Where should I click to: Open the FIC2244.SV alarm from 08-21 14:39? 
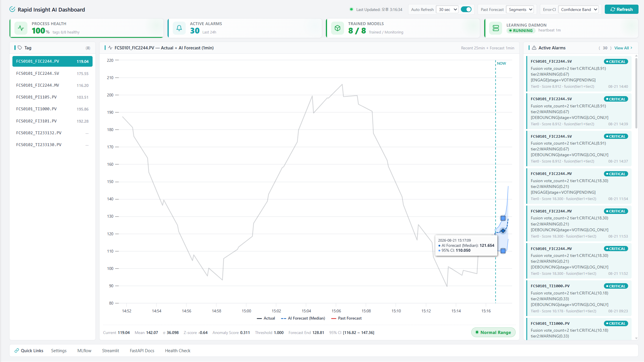579,111
